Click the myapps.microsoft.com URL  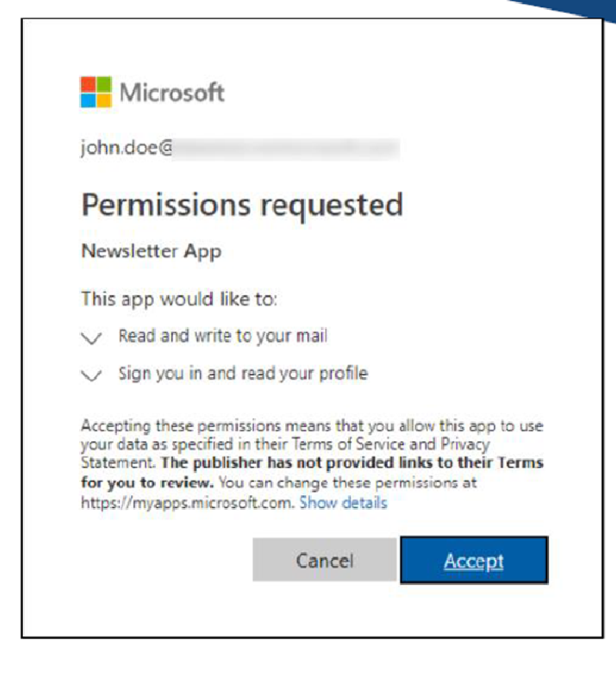coord(188,503)
